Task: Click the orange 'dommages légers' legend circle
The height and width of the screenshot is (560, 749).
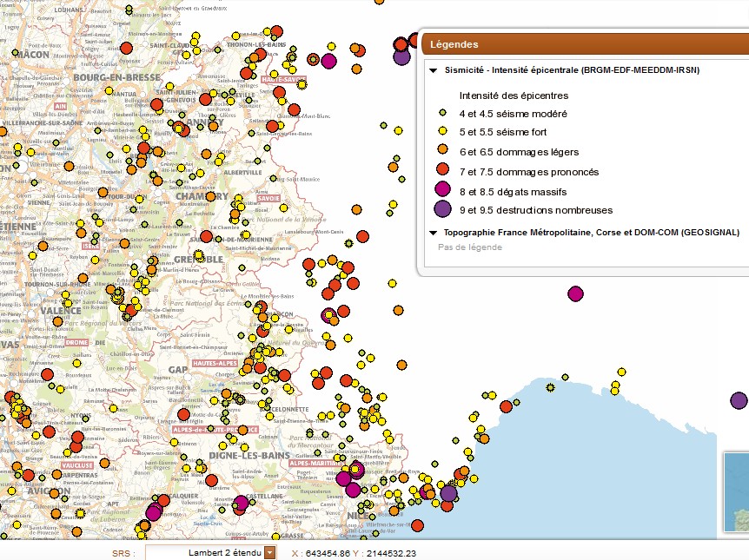Action: (x=442, y=151)
